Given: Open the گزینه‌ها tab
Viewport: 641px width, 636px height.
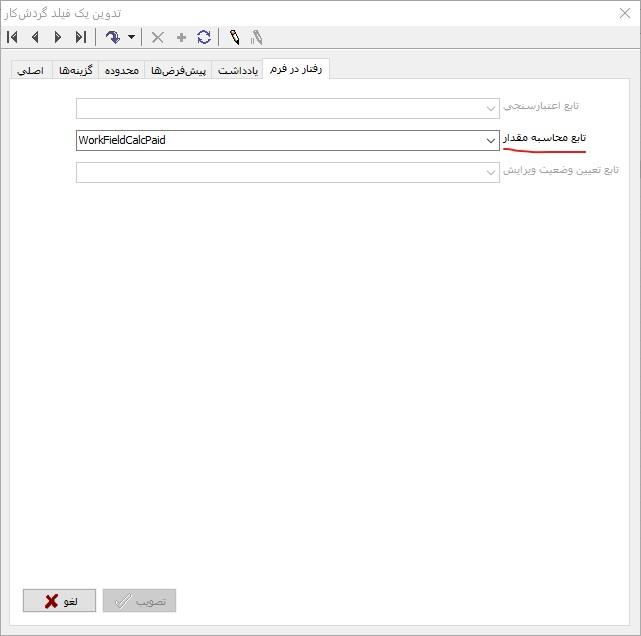Looking at the screenshot, I should (x=74, y=71).
